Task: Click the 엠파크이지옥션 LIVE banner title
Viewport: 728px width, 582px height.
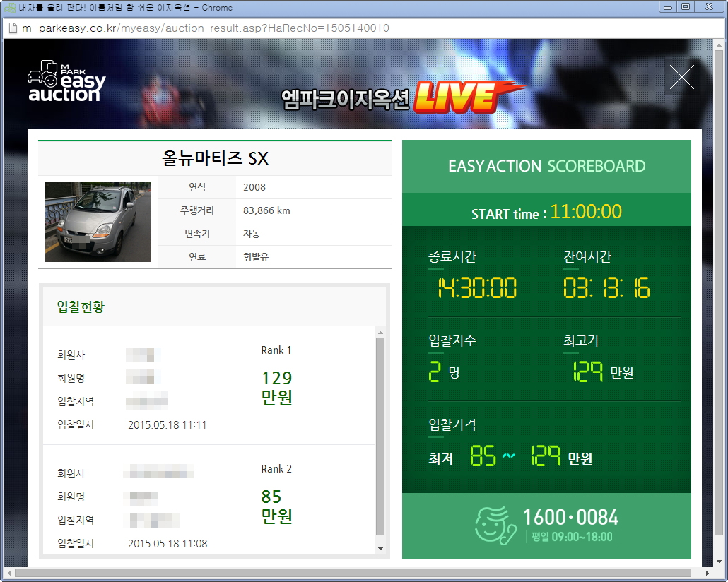Action: point(403,97)
